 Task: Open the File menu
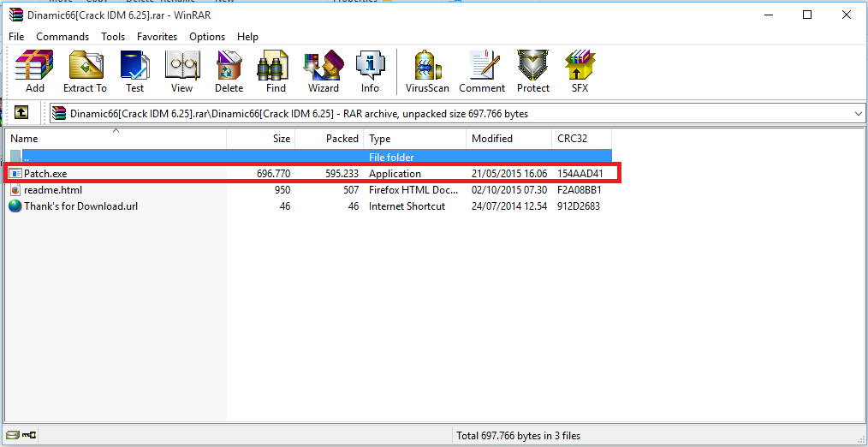tap(16, 37)
